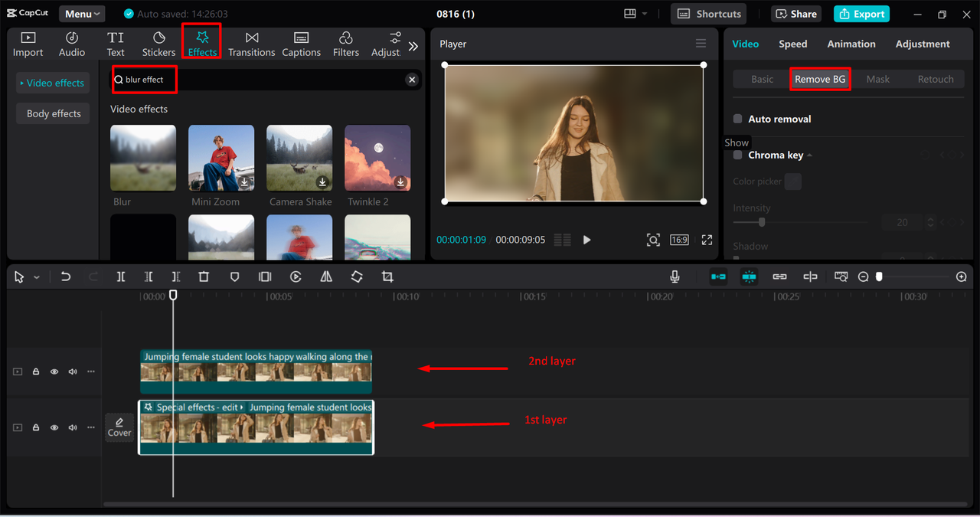This screenshot has height=517, width=980.
Task: Open the layout switcher dropdown
Action: pyautogui.click(x=635, y=14)
